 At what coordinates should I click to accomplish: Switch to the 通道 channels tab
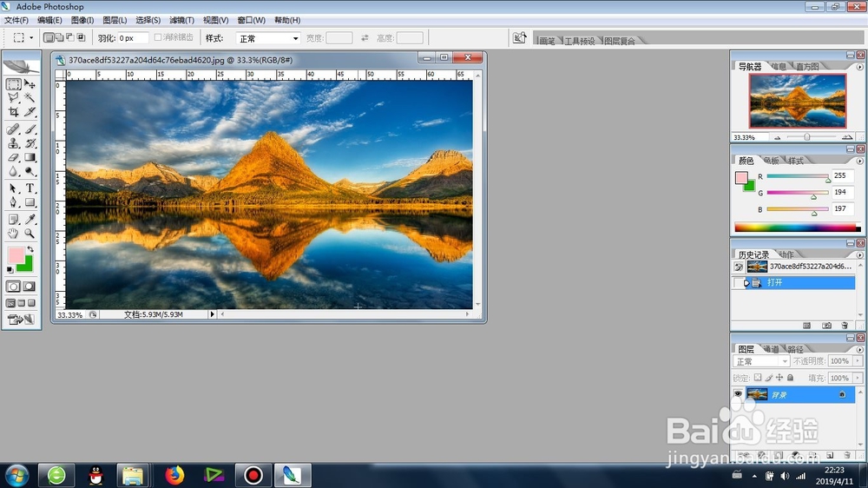[771, 349]
